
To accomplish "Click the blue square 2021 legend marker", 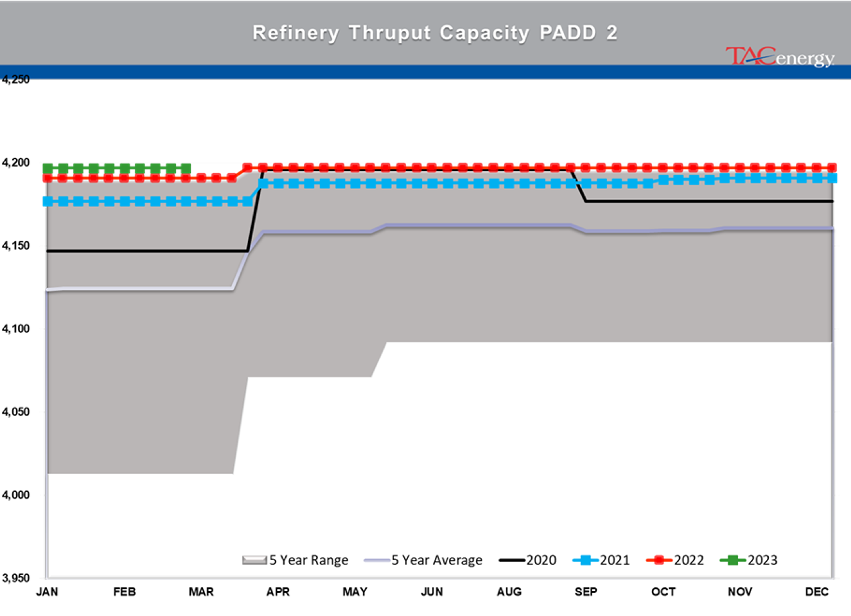I will click(x=585, y=560).
